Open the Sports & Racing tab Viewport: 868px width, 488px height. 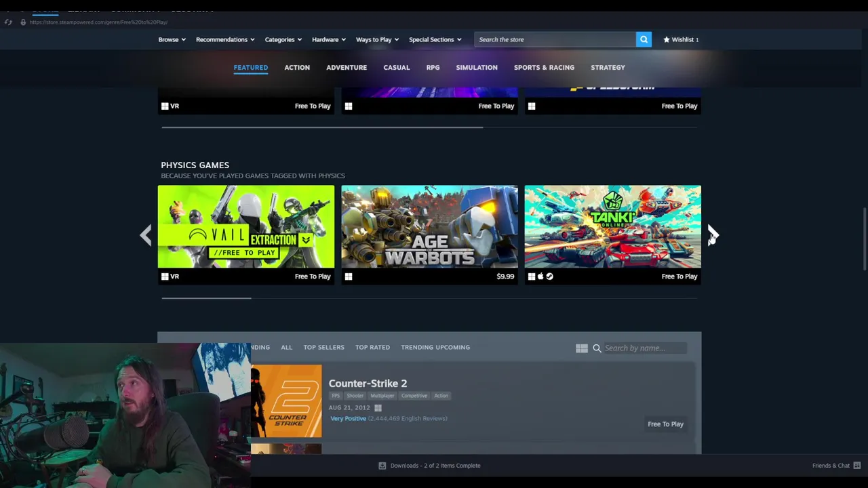(544, 67)
